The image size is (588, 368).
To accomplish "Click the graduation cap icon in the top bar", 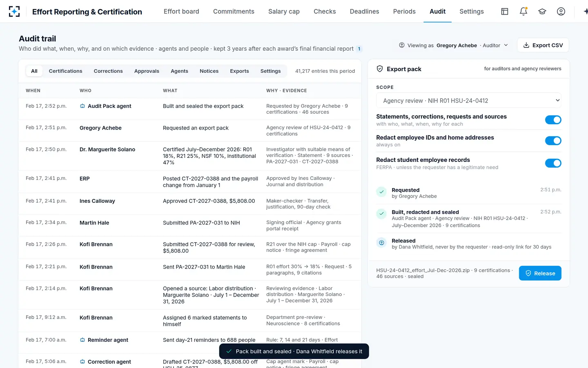I will pyautogui.click(x=542, y=11).
